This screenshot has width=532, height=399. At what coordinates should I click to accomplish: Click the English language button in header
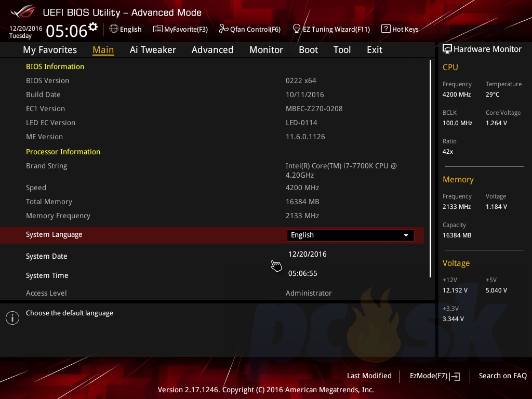tap(126, 29)
